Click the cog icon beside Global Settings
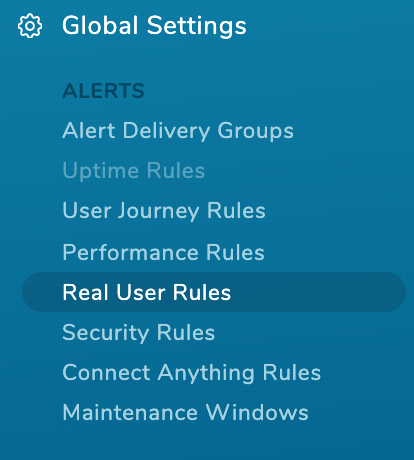Image resolution: width=414 pixels, height=460 pixels. [30, 26]
